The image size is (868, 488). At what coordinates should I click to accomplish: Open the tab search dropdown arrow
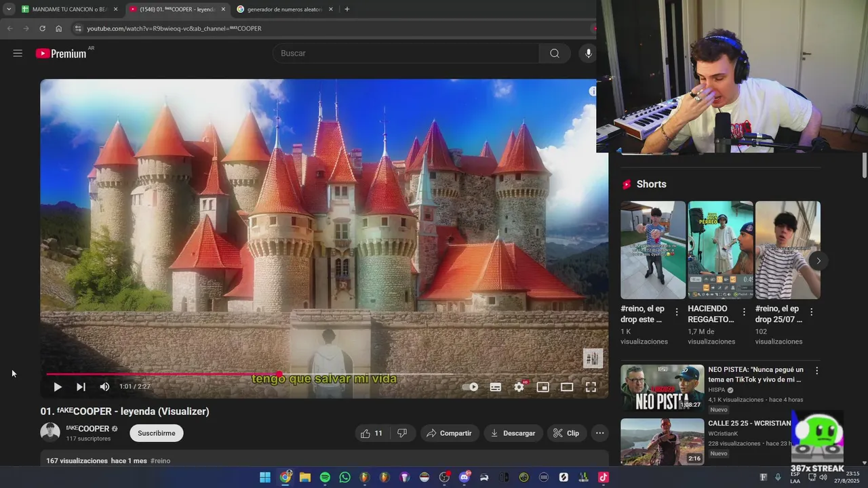point(8,9)
